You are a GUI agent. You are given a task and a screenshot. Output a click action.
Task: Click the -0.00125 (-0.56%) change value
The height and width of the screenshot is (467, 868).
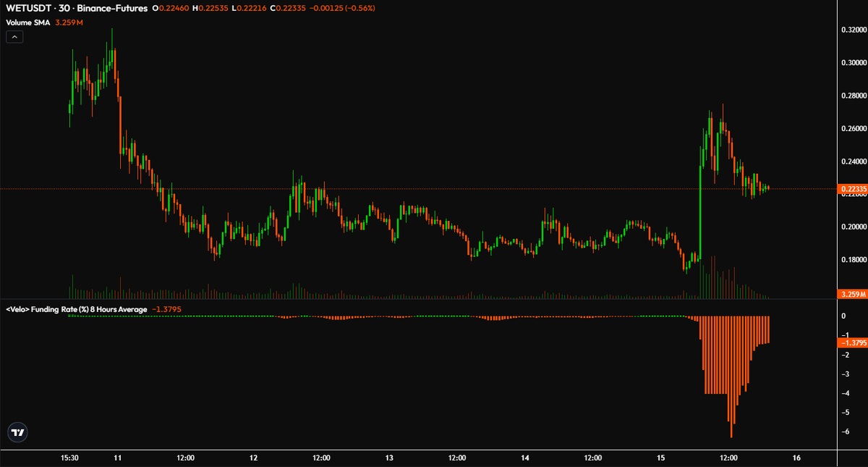[x=344, y=8]
